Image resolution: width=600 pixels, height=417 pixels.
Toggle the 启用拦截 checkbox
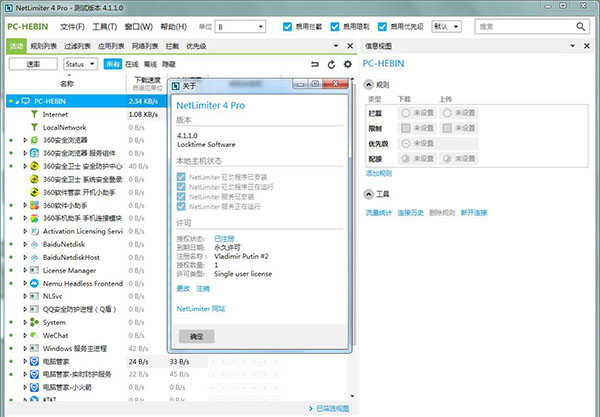[287, 26]
